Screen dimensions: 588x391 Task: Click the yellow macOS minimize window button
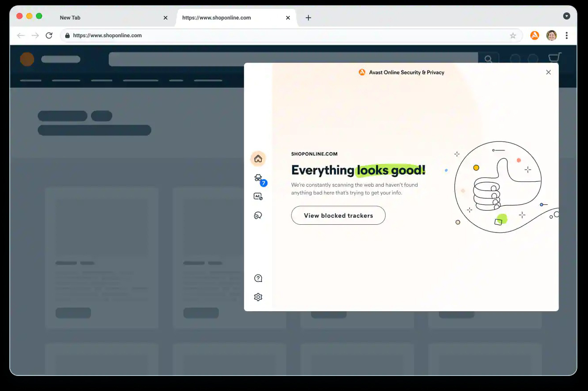[x=29, y=16]
